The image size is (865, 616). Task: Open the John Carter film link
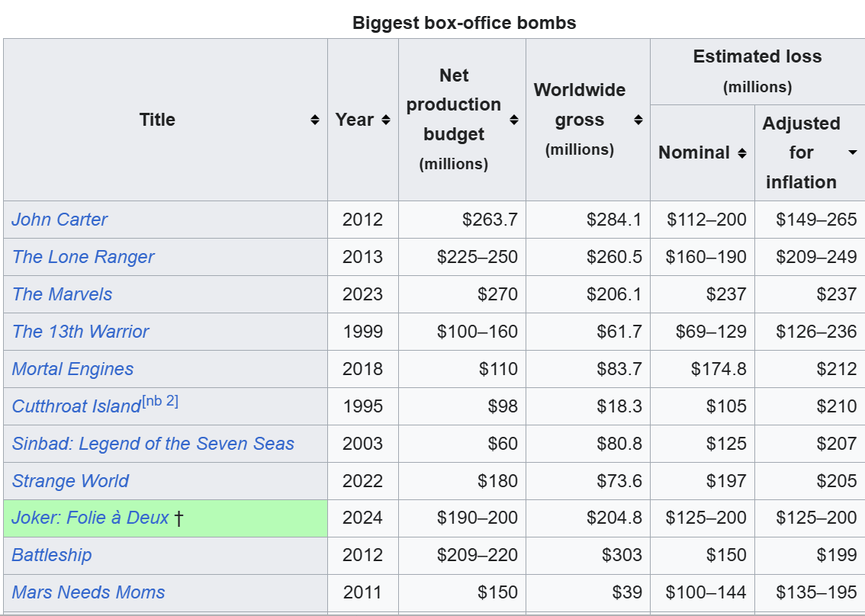(59, 220)
